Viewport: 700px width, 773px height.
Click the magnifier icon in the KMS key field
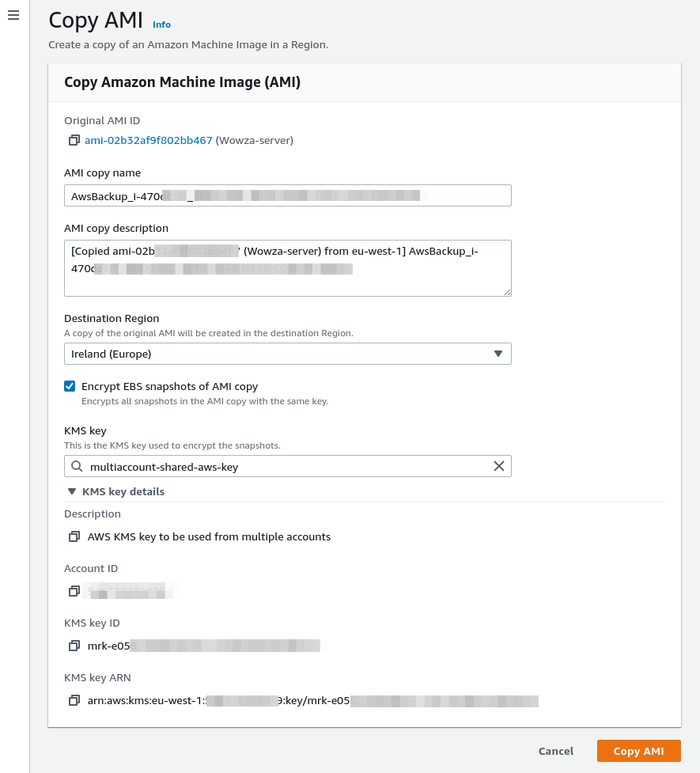(x=78, y=466)
